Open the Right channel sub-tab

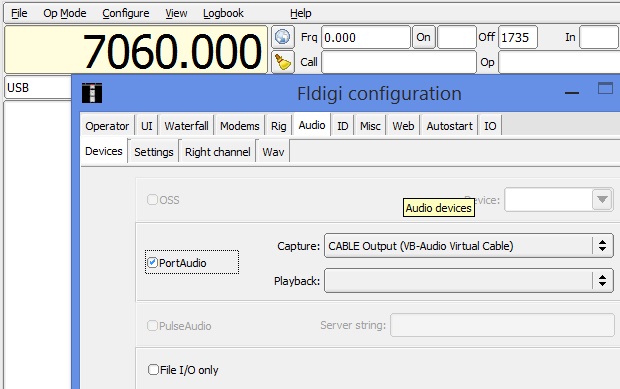click(217, 152)
